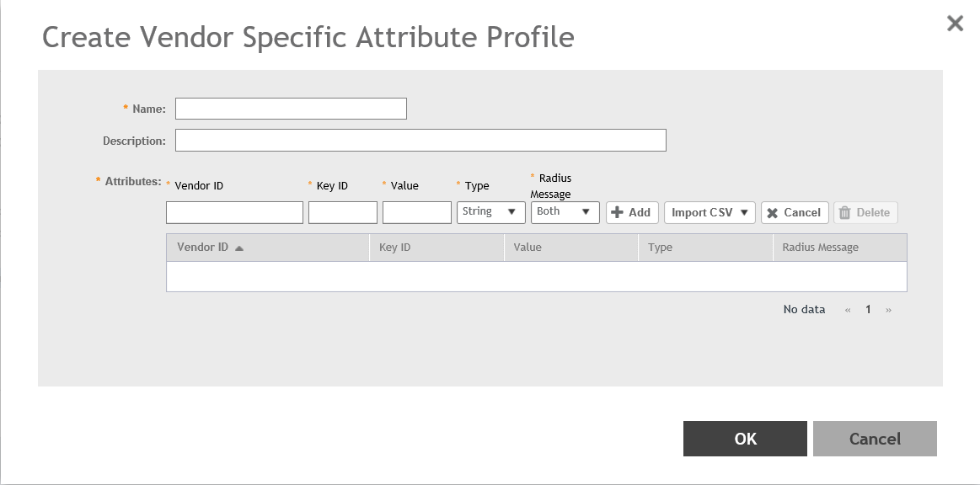The width and height of the screenshot is (980, 485).
Task: Open the Type dropdown showing String
Action: click(x=491, y=211)
